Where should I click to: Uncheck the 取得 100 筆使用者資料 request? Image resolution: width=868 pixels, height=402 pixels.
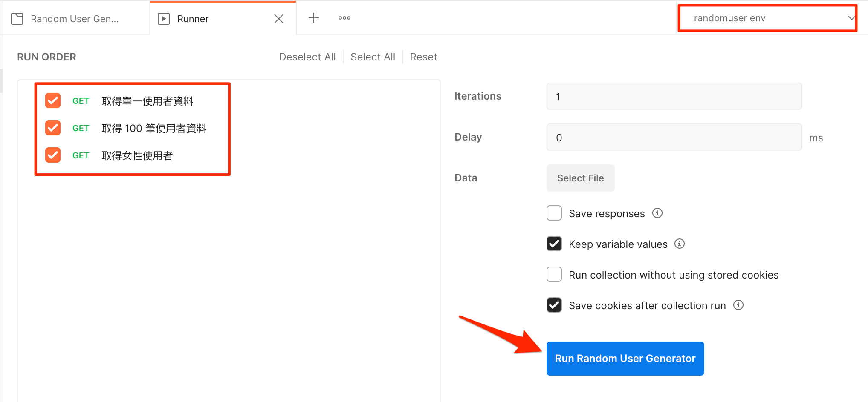coord(53,128)
